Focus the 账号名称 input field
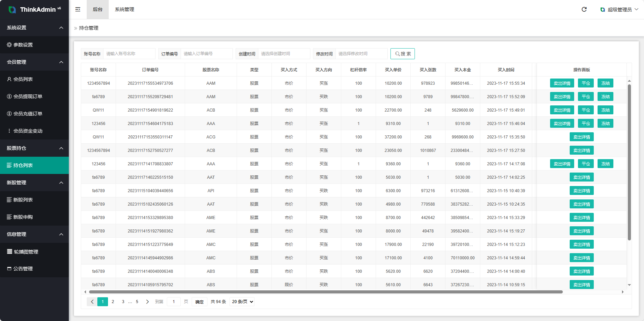644x321 pixels. pos(129,54)
